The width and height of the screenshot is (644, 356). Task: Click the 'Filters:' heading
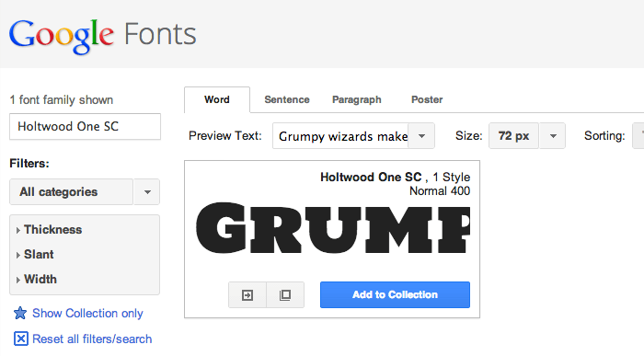click(29, 164)
